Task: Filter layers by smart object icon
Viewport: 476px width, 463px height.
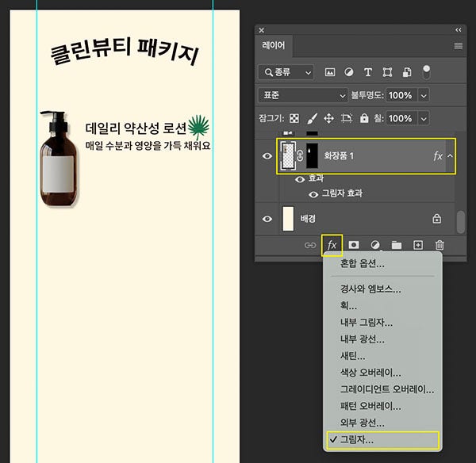Action: (406, 72)
